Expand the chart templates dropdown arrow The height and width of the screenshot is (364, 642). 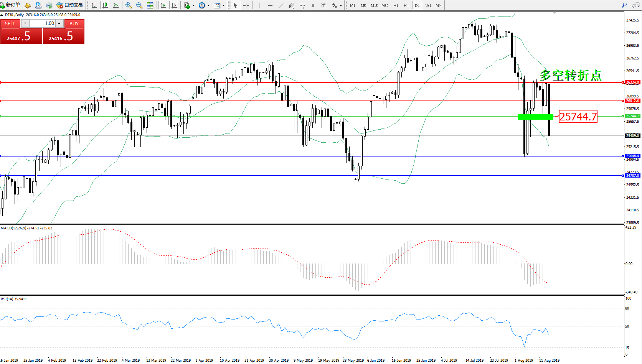click(x=223, y=6)
